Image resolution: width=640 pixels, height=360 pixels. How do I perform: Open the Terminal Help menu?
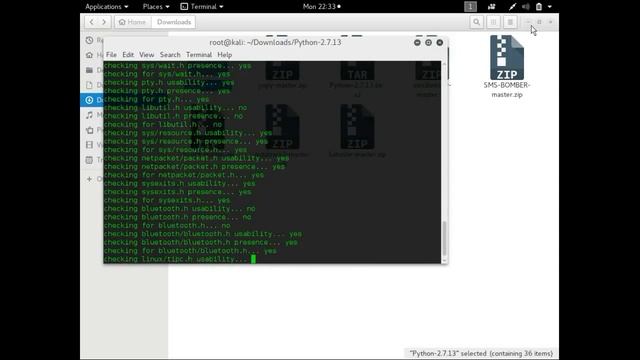pos(224,55)
